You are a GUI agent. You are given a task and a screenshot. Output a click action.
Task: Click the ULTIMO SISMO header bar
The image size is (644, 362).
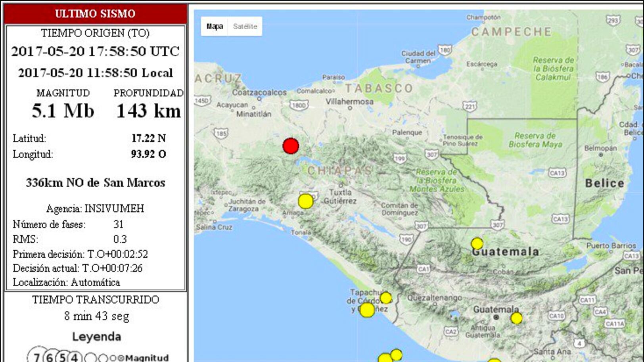pos(95,13)
